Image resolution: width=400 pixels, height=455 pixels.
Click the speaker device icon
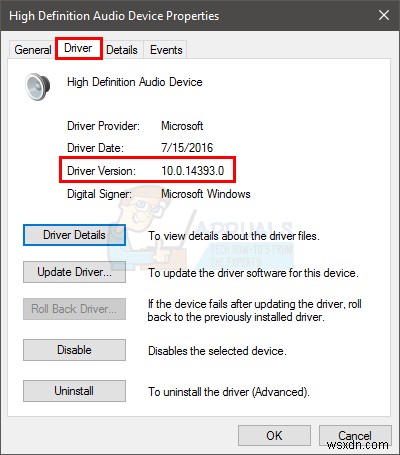tap(38, 87)
